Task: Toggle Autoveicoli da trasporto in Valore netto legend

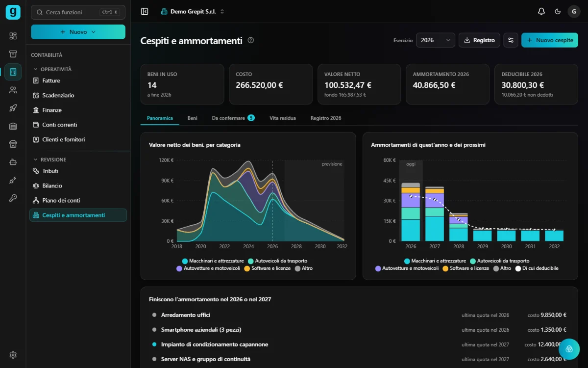Action: tap(278, 261)
